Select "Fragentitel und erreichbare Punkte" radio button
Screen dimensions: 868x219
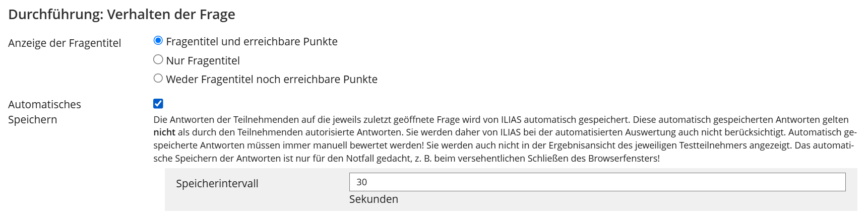pos(158,40)
